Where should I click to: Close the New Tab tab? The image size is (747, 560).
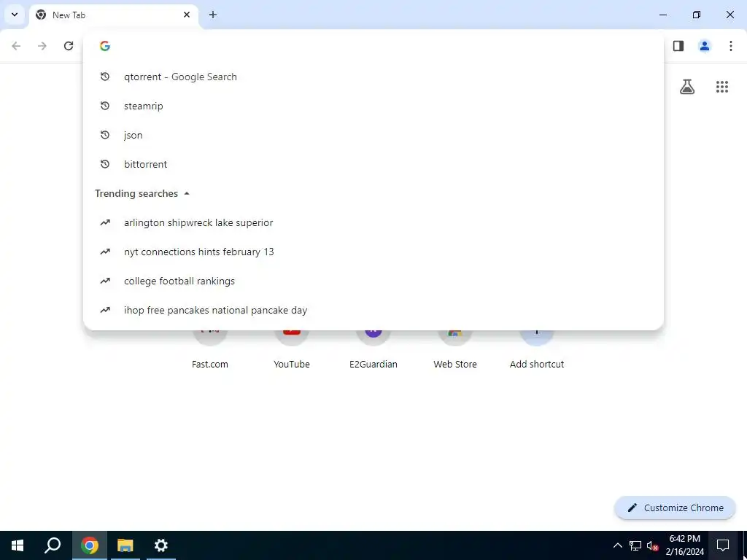(x=187, y=15)
